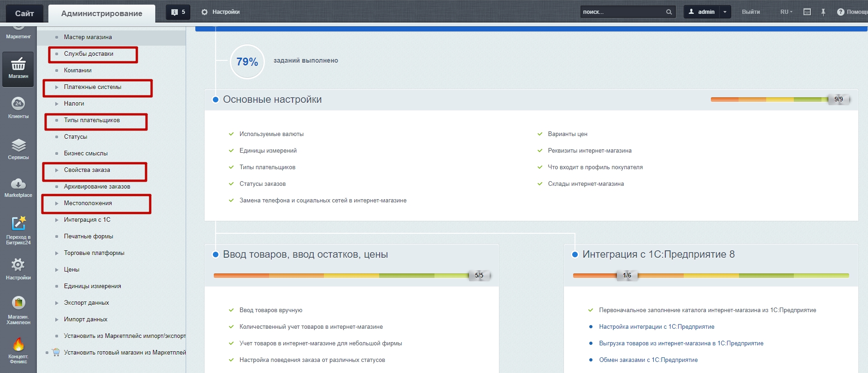
Task: Click Основные настройки progress bar 9/9
Action: [780, 100]
